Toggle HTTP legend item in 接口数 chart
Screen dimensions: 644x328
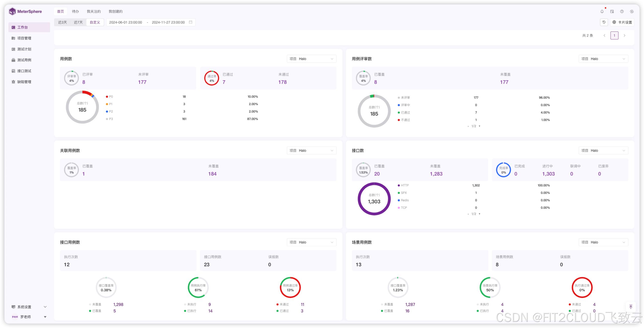[x=403, y=185]
